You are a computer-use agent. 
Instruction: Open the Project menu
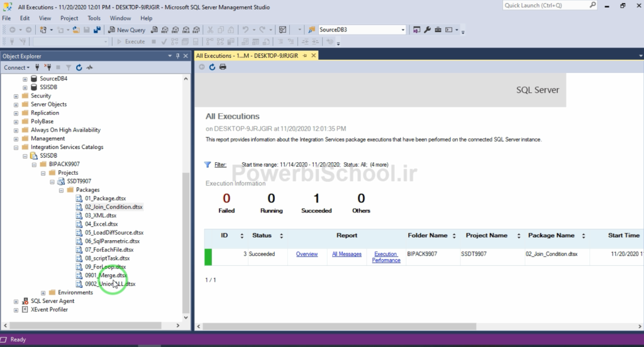(x=69, y=18)
